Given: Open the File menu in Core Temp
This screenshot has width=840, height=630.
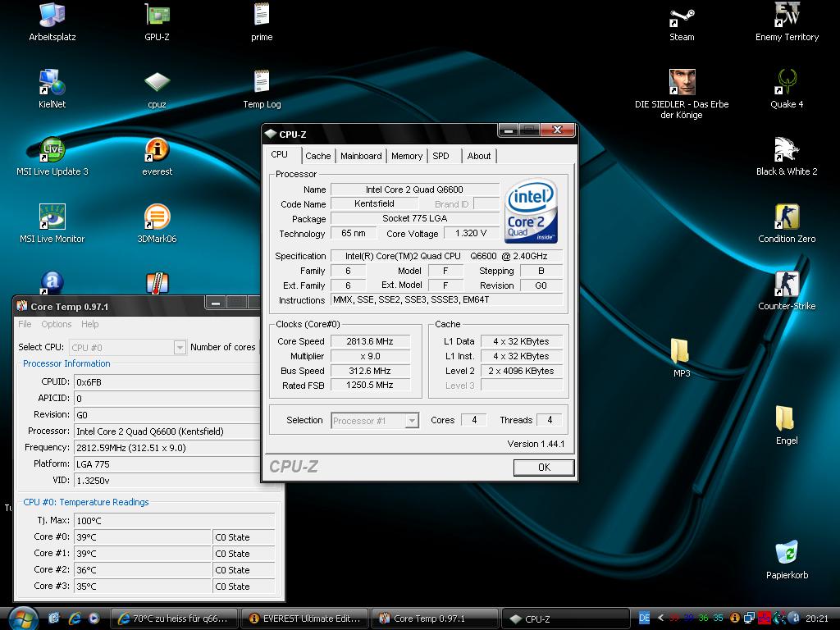Looking at the screenshot, I should [25, 324].
